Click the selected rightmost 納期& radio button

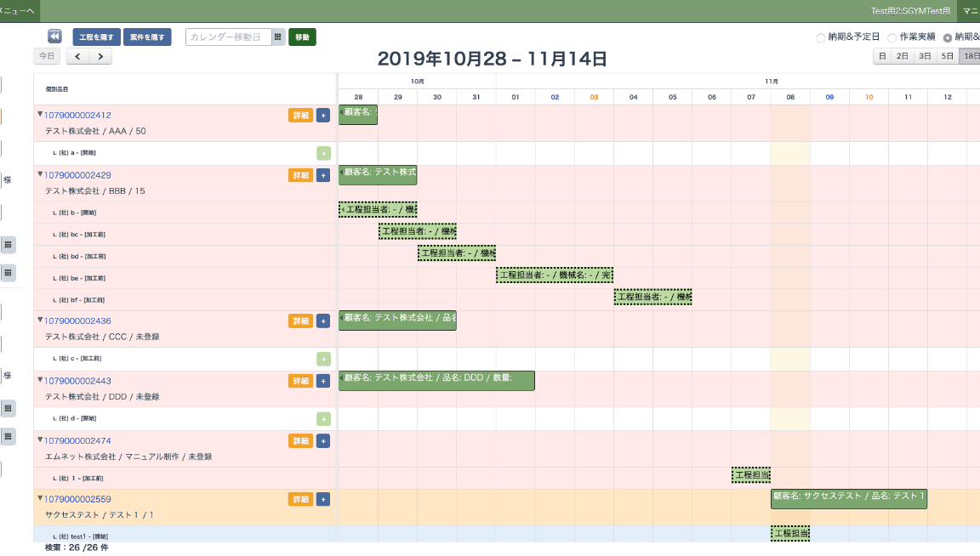coord(947,38)
